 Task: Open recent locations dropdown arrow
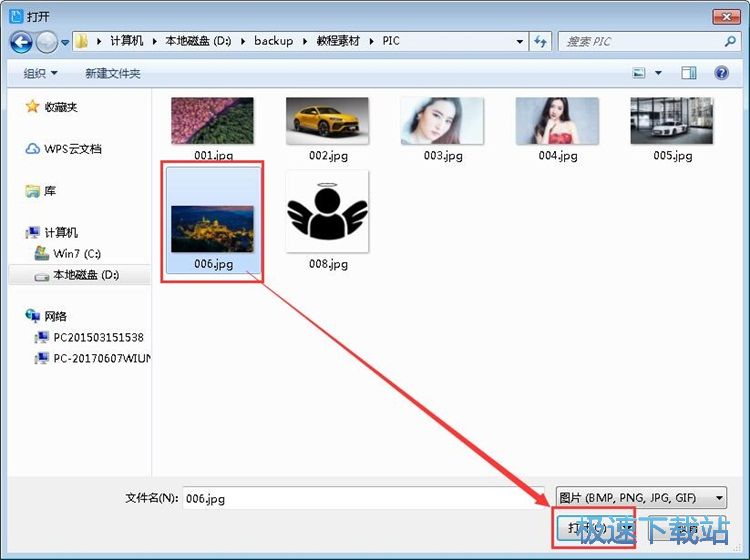(65, 43)
